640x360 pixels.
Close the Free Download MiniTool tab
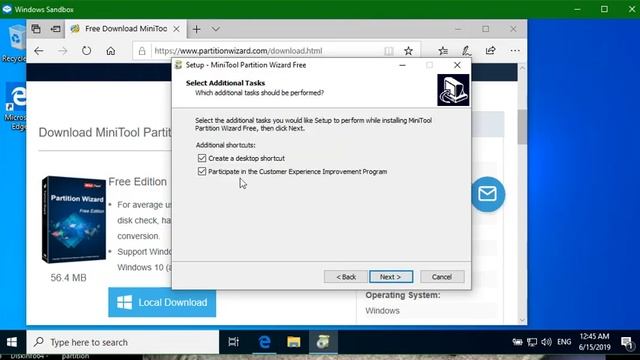tap(176, 29)
